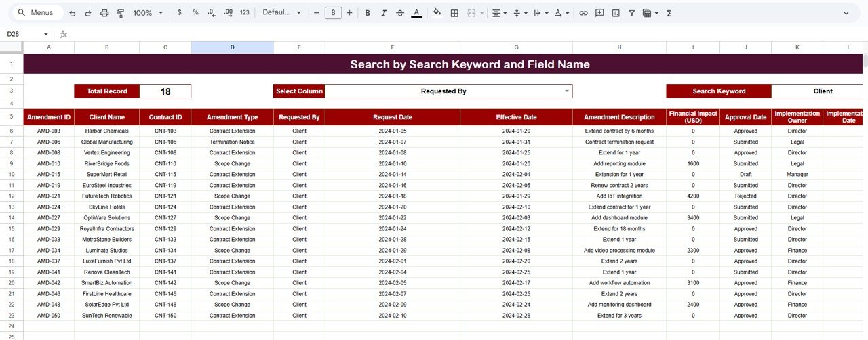Click the Insert comment icon
This screenshot has height=340, width=868.
point(599,13)
